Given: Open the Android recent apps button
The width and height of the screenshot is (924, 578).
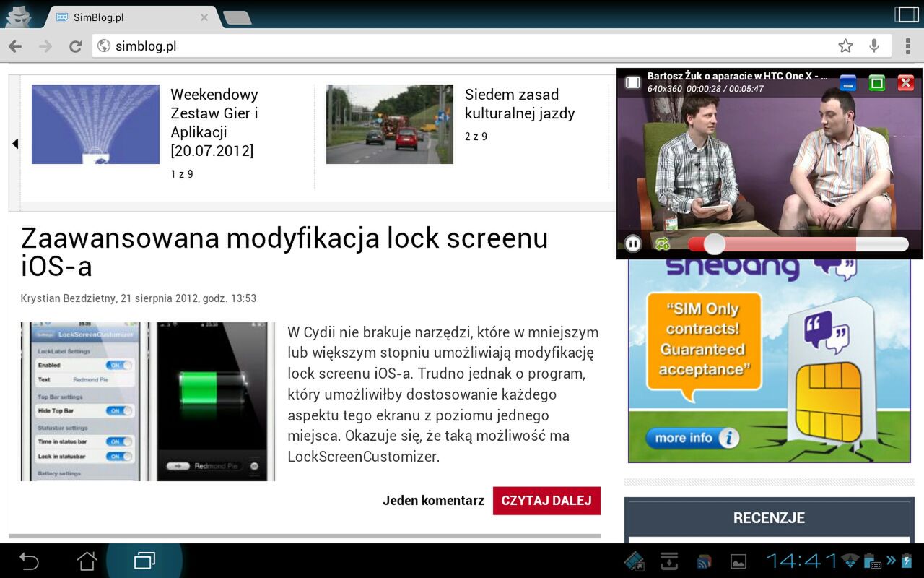Looking at the screenshot, I should pyautogui.click(x=144, y=561).
